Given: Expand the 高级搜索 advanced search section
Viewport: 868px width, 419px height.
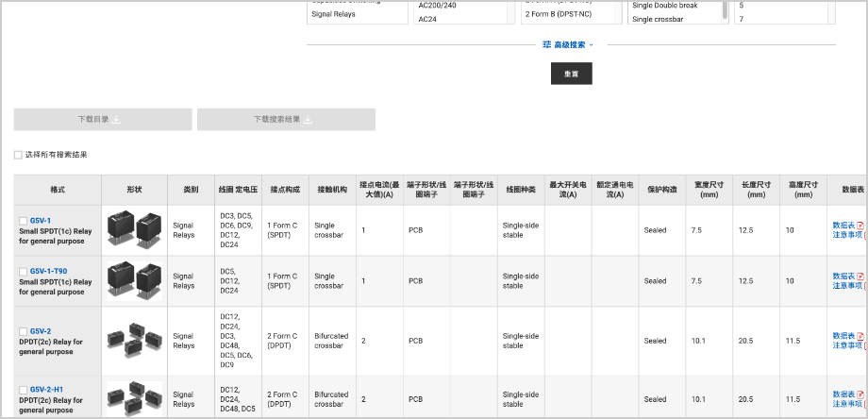Looking at the screenshot, I should pyautogui.click(x=570, y=44).
